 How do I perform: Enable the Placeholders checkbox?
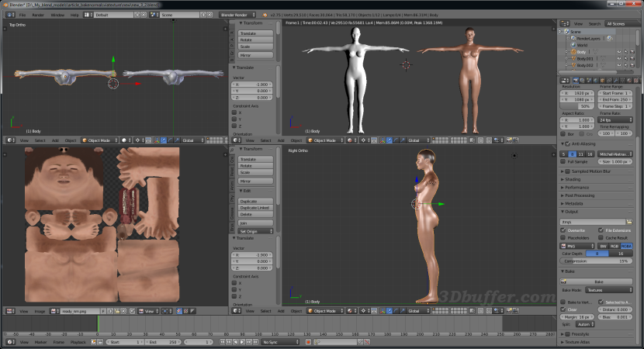click(564, 238)
